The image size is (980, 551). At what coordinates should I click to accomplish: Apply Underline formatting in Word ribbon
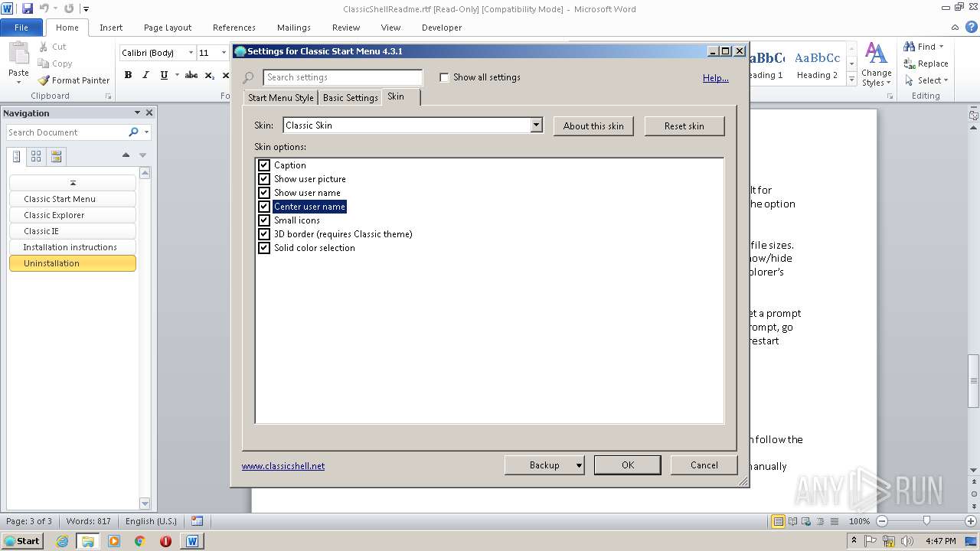(x=164, y=75)
